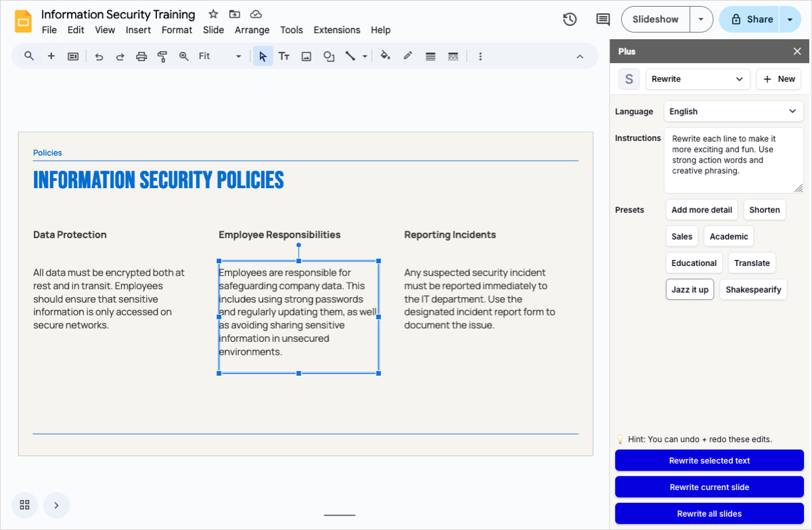Screen dimensions: 812x530
Task: Collapse the menus with up chevron
Action: [580, 56]
